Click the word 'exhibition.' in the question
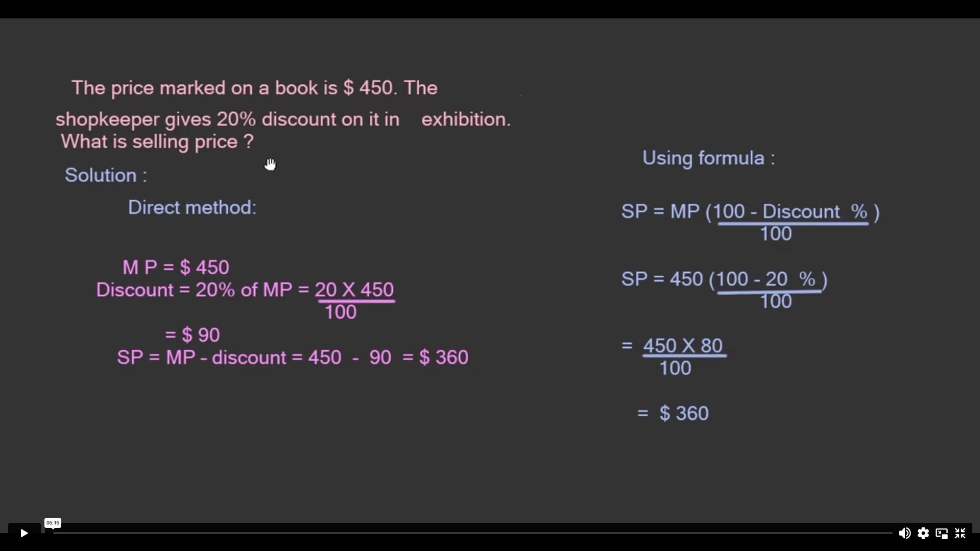980x551 pixels. pos(466,119)
